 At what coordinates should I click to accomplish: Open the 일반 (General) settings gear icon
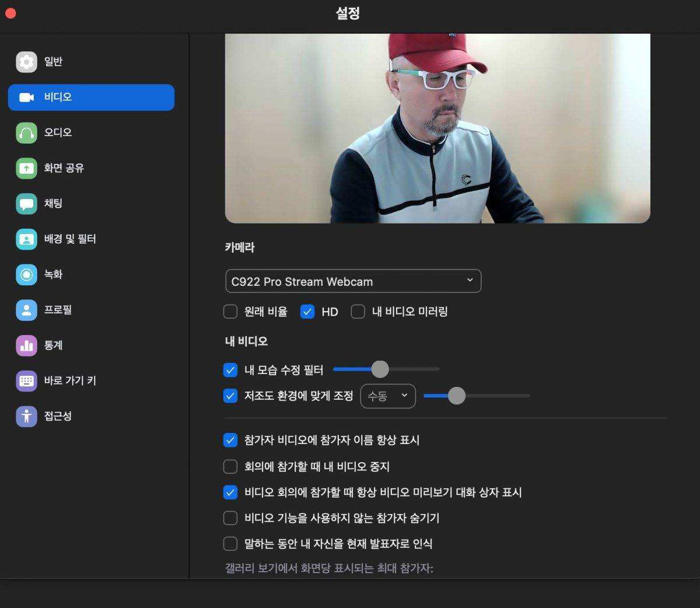pyautogui.click(x=26, y=62)
